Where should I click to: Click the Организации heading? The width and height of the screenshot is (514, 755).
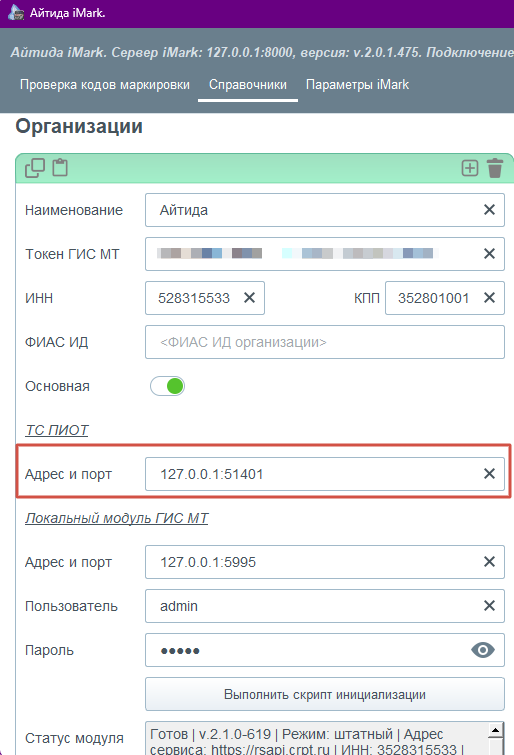click(x=79, y=126)
